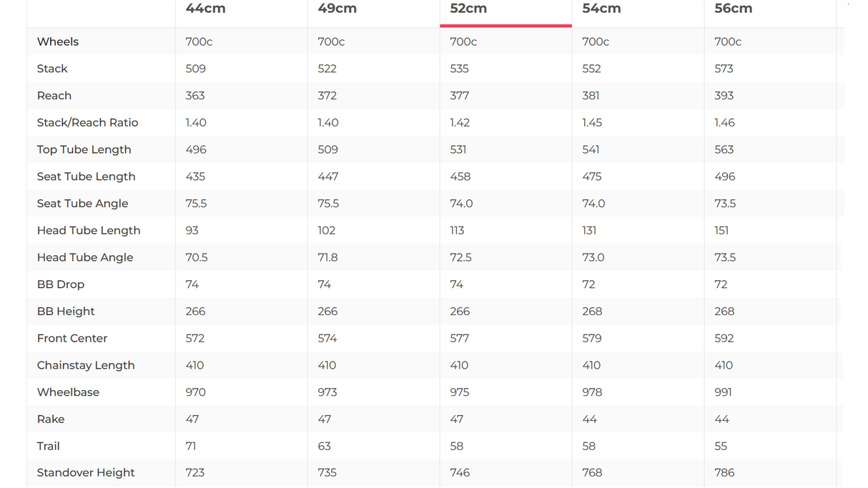Image resolution: width=868 pixels, height=488 pixels.
Task: Choose the 54cm size column header
Action: tap(601, 9)
